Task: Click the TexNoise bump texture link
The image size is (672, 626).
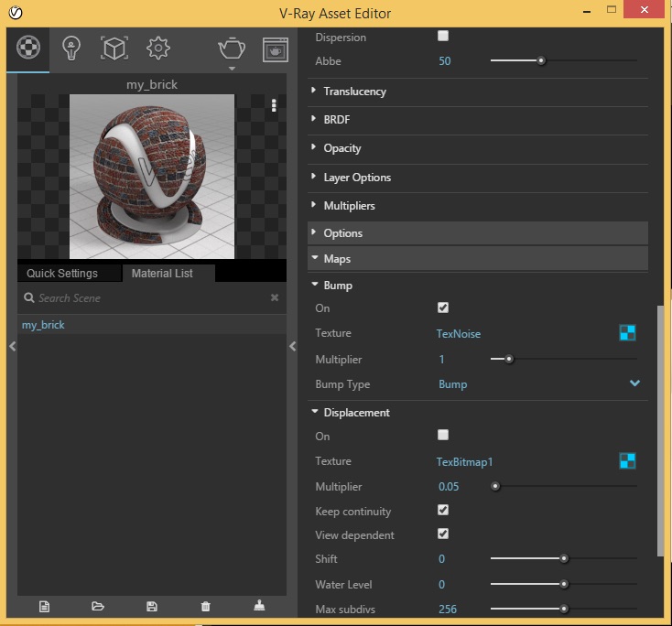Action: 459,334
